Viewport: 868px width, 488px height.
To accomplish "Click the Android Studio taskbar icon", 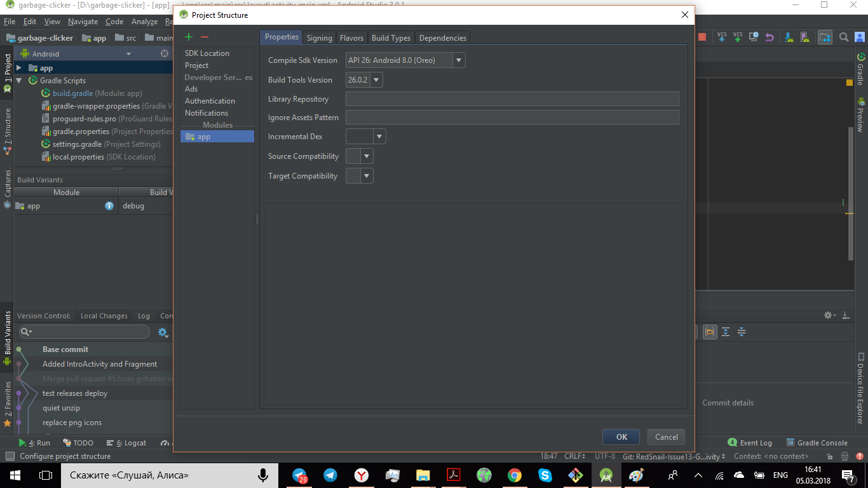I will 606,475.
